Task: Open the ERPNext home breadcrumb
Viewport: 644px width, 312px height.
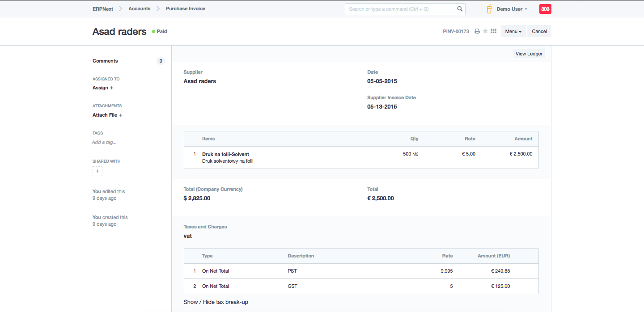Action: tap(103, 8)
